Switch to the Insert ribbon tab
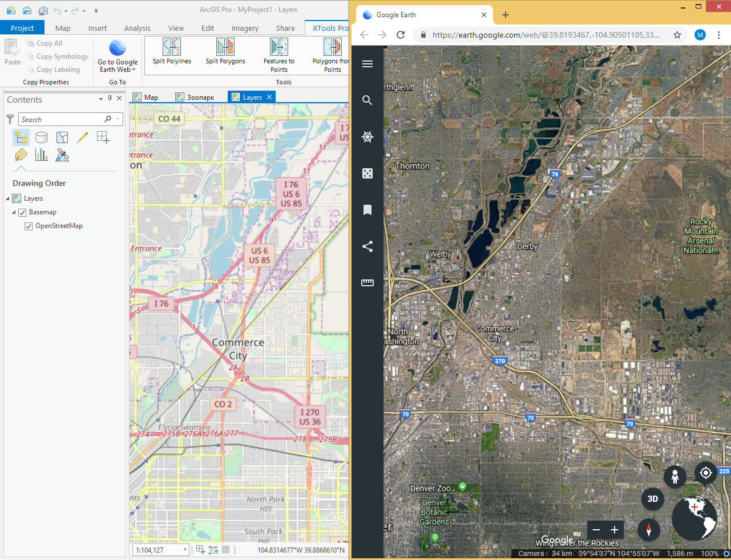Viewport: 731px width, 560px height. coord(98,28)
